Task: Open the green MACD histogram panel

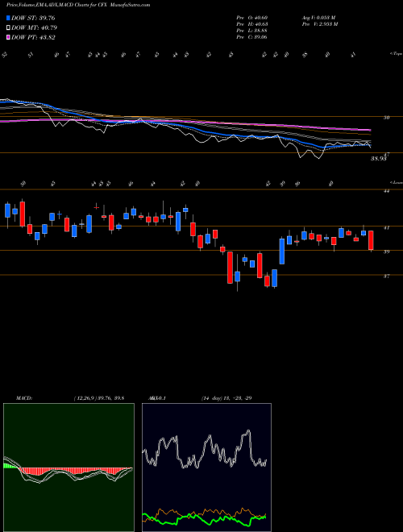Action: tap(69, 468)
